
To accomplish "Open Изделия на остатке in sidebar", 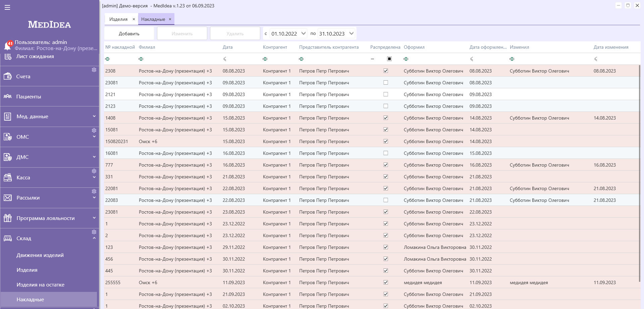I will [40, 284].
